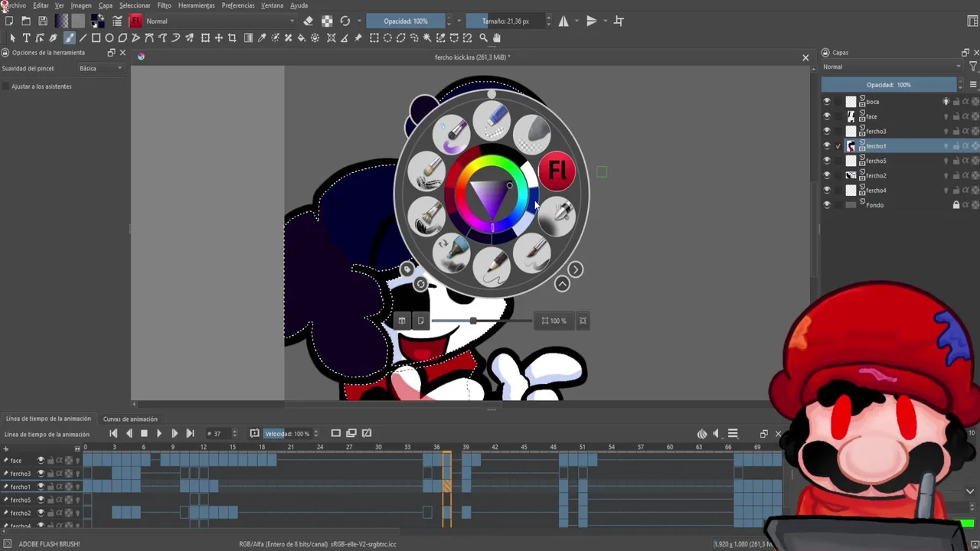Hide the fercho3 layer
Image resolution: width=980 pixels, height=551 pixels.
point(826,131)
